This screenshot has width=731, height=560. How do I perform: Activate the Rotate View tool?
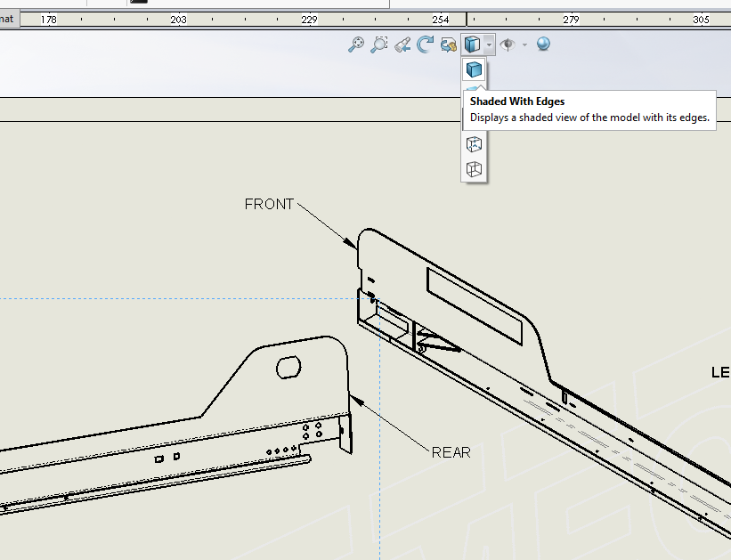coord(426,44)
